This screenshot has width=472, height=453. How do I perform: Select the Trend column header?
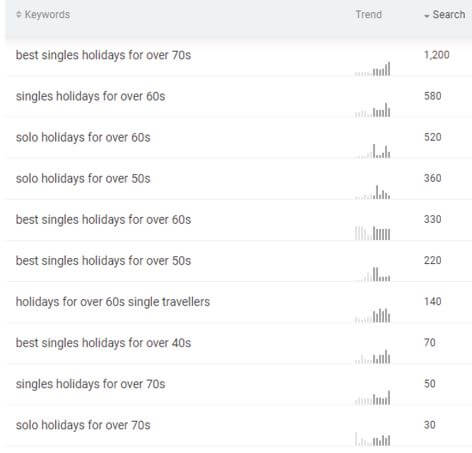pos(368,15)
